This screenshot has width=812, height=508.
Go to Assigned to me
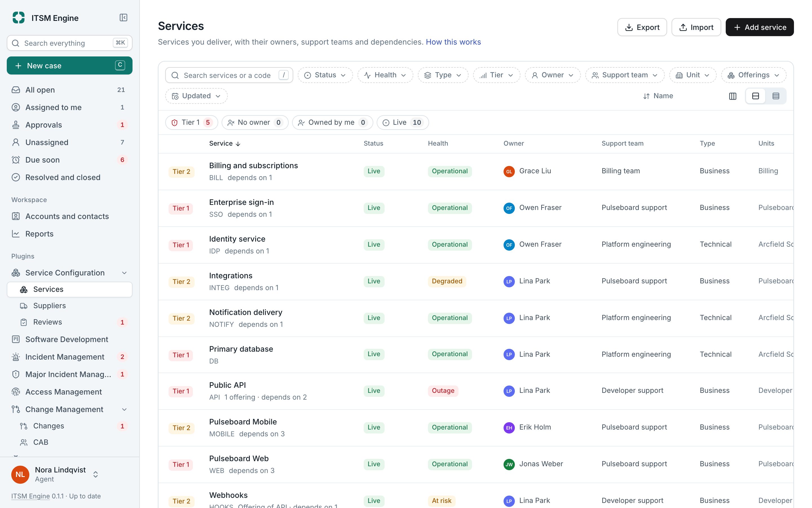click(x=69, y=107)
